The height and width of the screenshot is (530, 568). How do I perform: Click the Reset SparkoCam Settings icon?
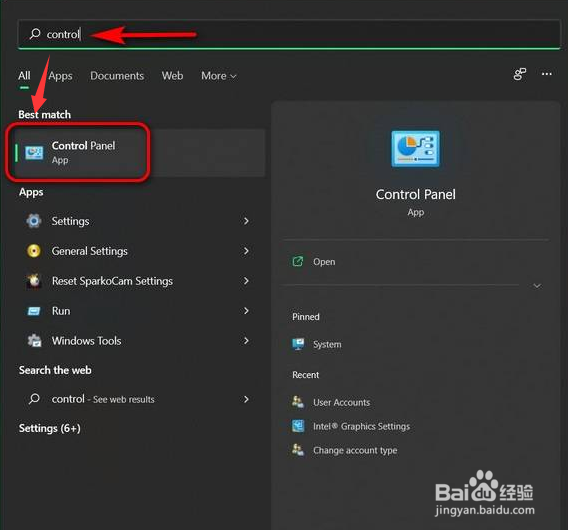(x=34, y=280)
